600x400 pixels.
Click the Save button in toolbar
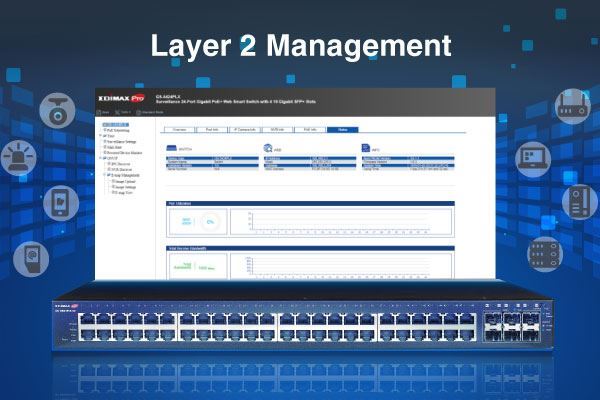[106, 113]
